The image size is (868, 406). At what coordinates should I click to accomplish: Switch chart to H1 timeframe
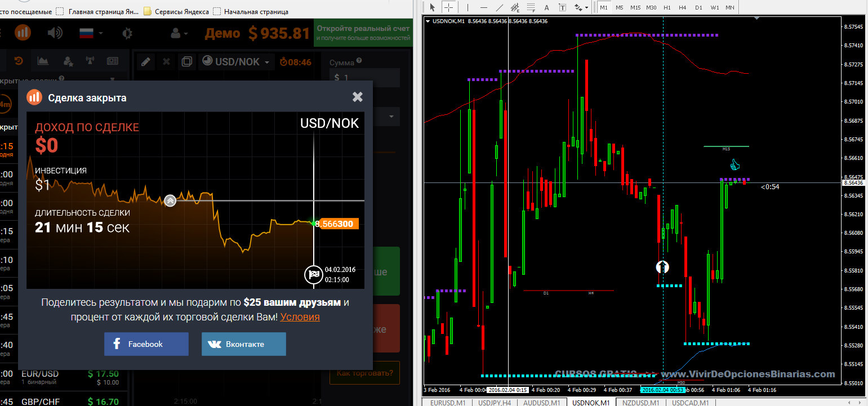click(x=667, y=7)
